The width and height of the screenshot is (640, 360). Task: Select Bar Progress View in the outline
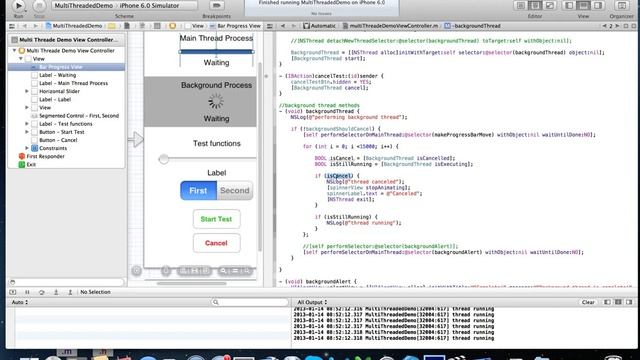pyautogui.click(x=66, y=67)
